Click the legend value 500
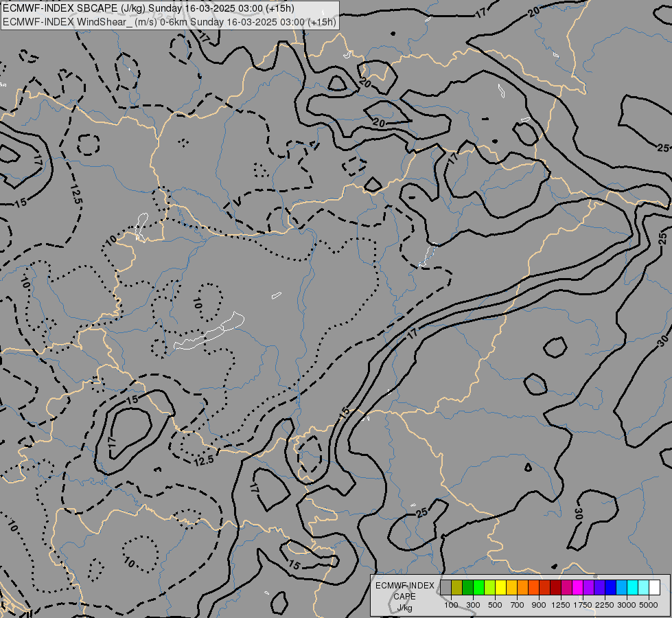This screenshot has height=618, width=672. pyautogui.click(x=495, y=605)
